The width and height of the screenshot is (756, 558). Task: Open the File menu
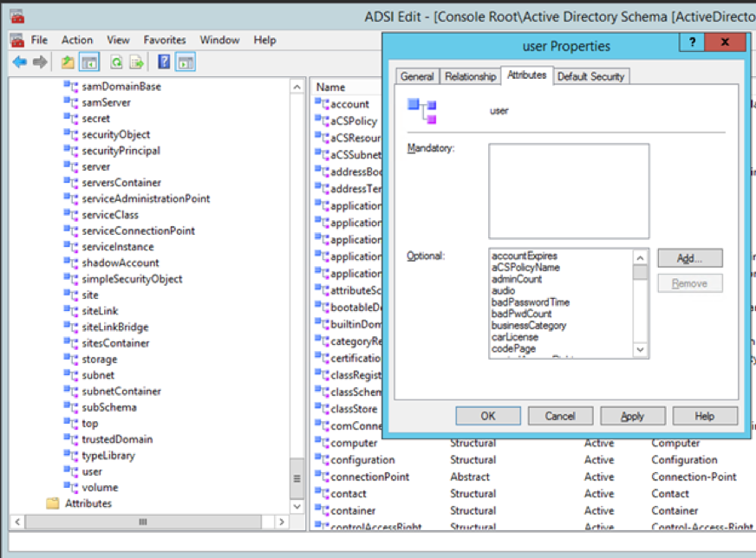click(x=39, y=40)
